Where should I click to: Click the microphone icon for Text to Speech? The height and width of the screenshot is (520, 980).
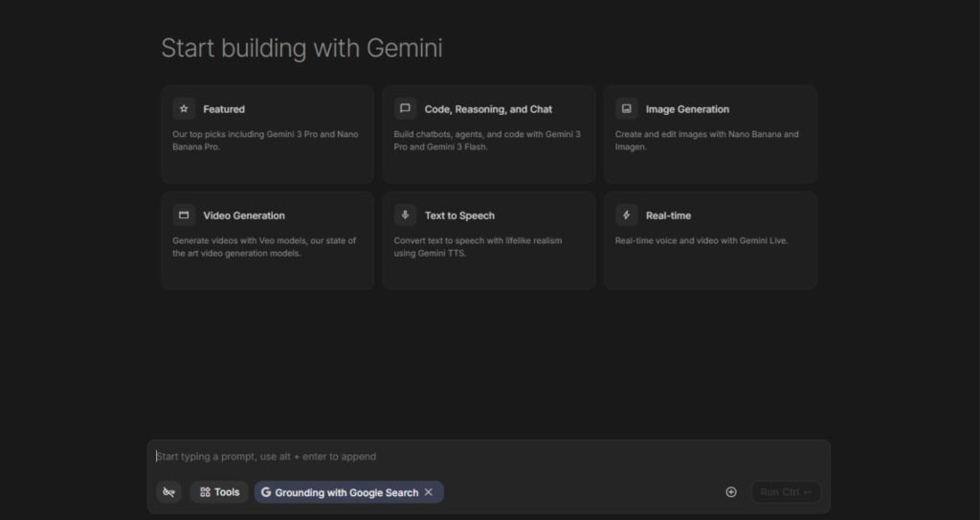tap(405, 215)
